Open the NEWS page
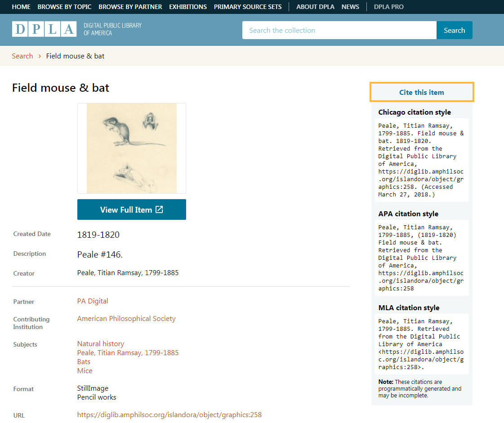Image resolution: width=504 pixels, height=423 pixels. [350, 7]
